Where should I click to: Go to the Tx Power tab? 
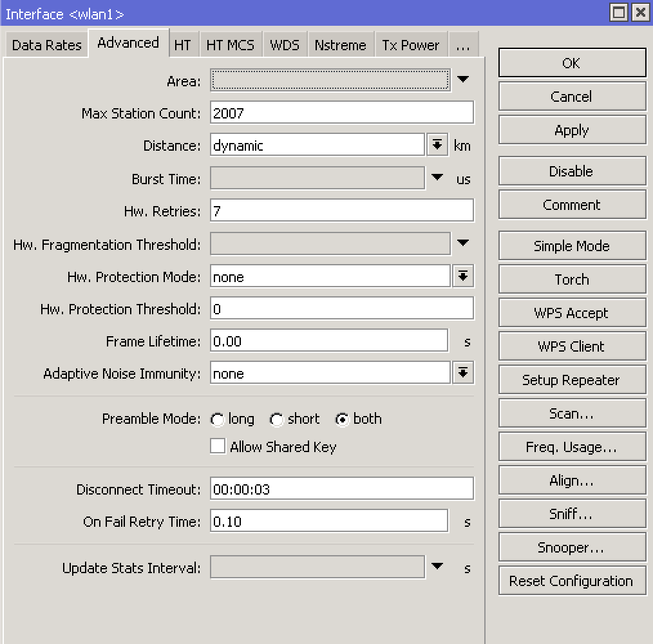[411, 44]
